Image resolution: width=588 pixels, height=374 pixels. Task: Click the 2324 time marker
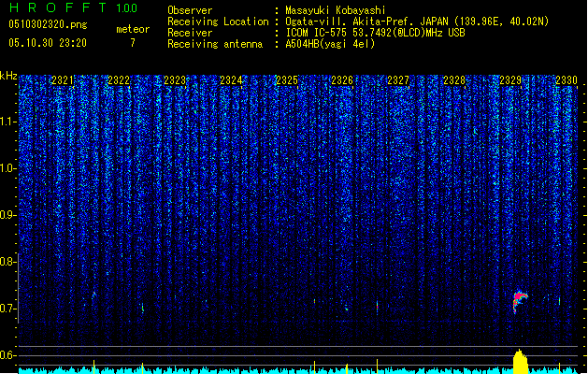(231, 80)
